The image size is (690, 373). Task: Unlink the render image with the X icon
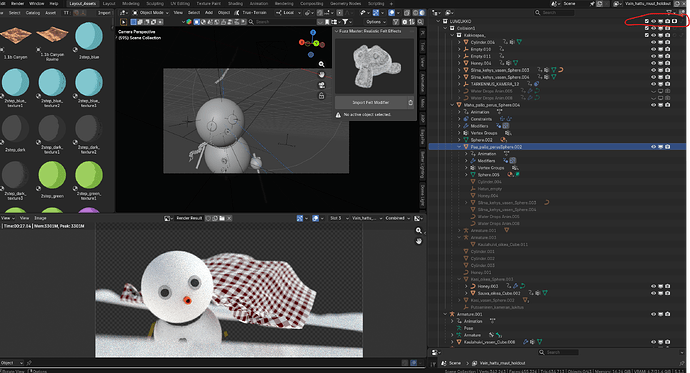229,218
